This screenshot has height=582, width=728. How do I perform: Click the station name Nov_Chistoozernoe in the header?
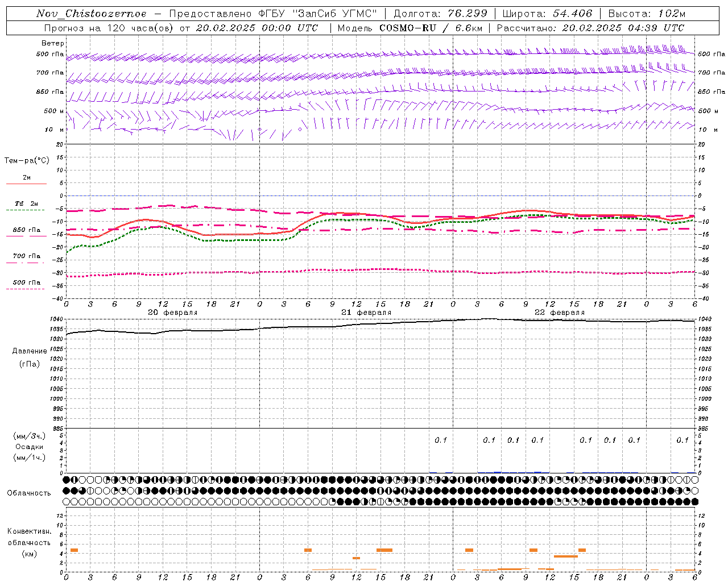point(92,14)
